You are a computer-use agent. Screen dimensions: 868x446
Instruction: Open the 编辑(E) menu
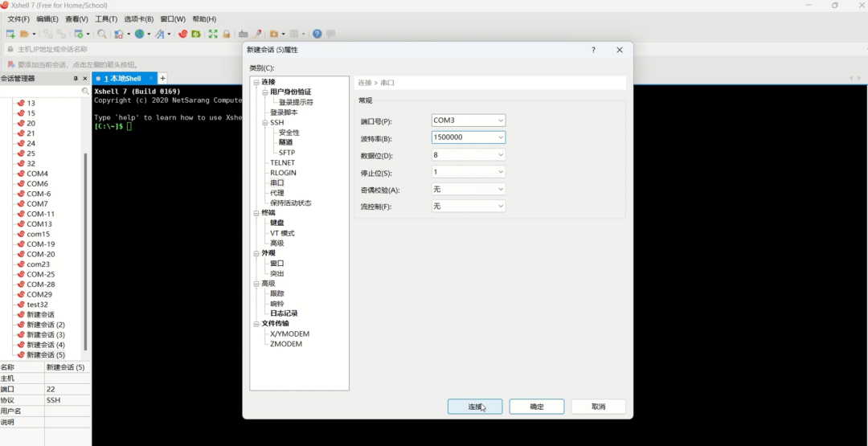point(47,18)
